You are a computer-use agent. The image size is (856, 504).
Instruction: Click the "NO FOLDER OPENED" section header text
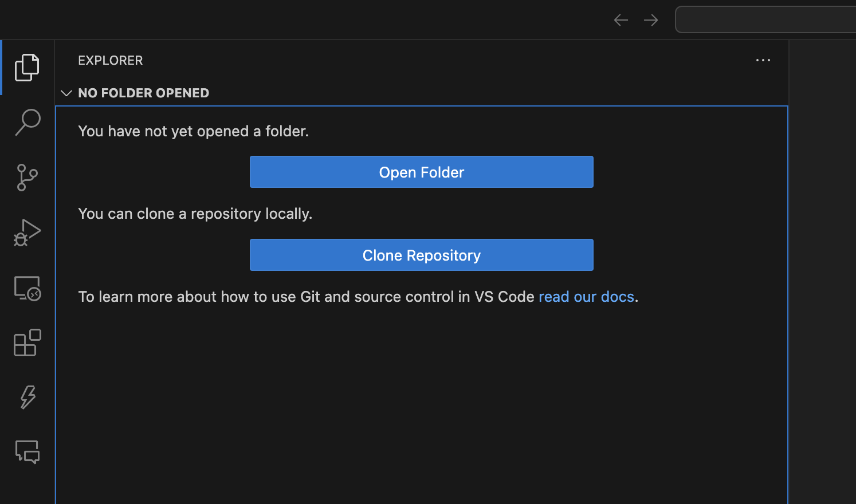(x=143, y=93)
